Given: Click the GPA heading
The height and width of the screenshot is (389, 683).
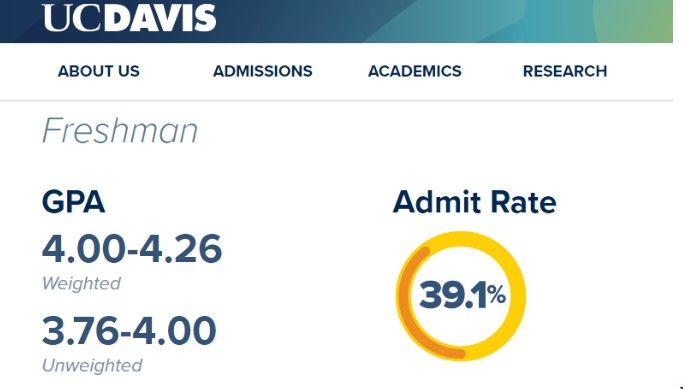Looking at the screenshot, I should (74, 202).
